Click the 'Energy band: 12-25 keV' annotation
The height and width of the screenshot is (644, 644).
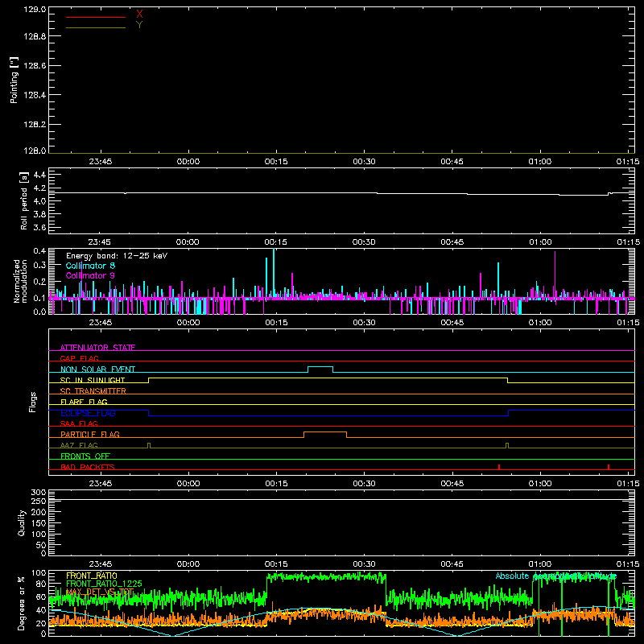(x=117, y=256)
